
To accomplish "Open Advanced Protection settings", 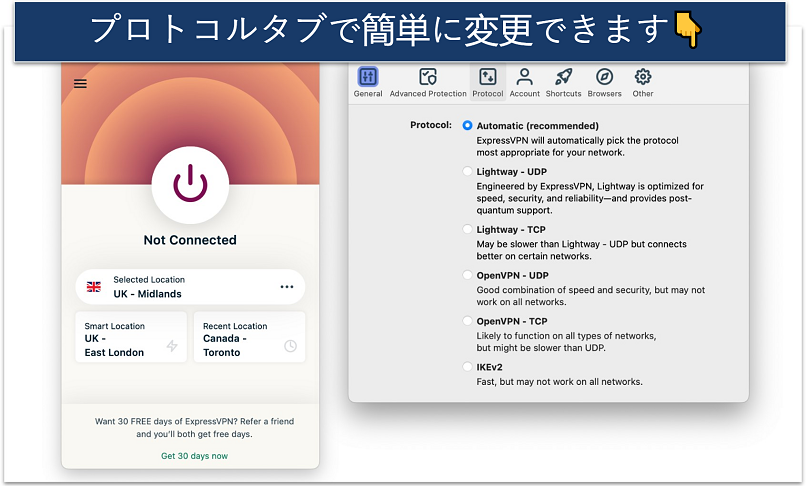I will (428, 82).
